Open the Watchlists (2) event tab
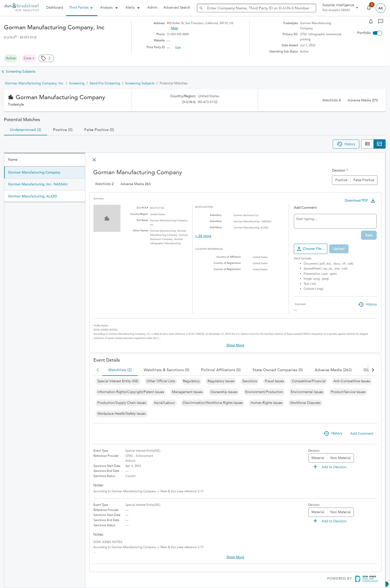The height and width of the screenshot is (588, 390). click(120, 370)
